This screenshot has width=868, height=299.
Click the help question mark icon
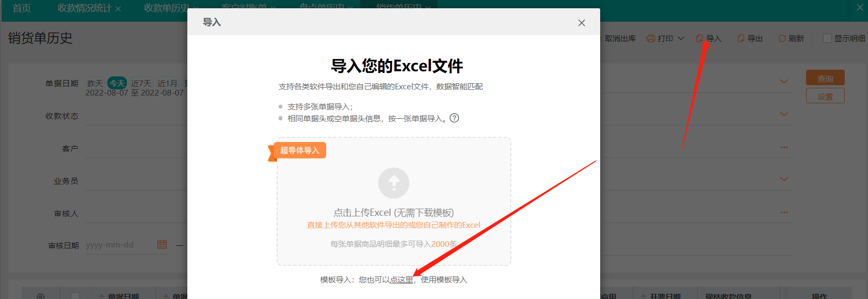click(454, 118)
